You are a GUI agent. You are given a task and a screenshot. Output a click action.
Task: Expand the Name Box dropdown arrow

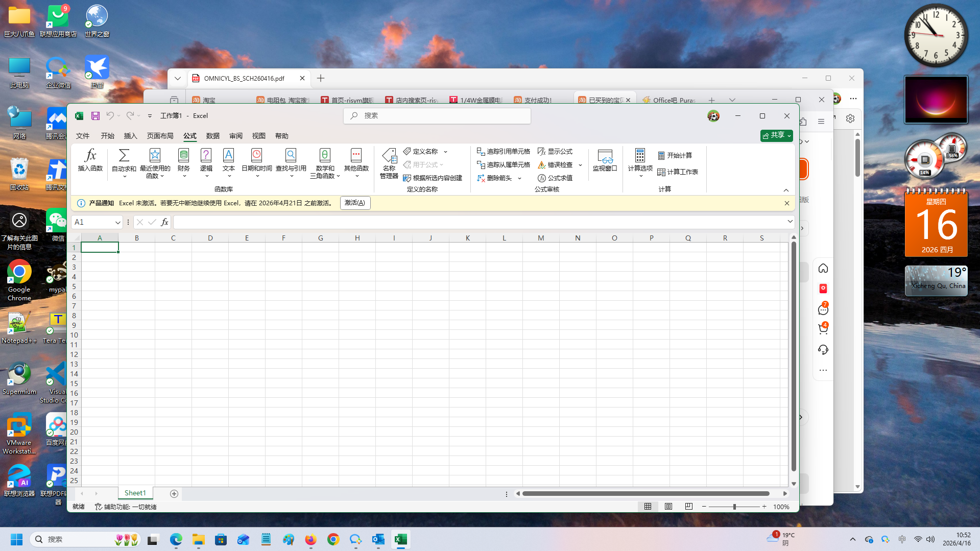[117, 222]
